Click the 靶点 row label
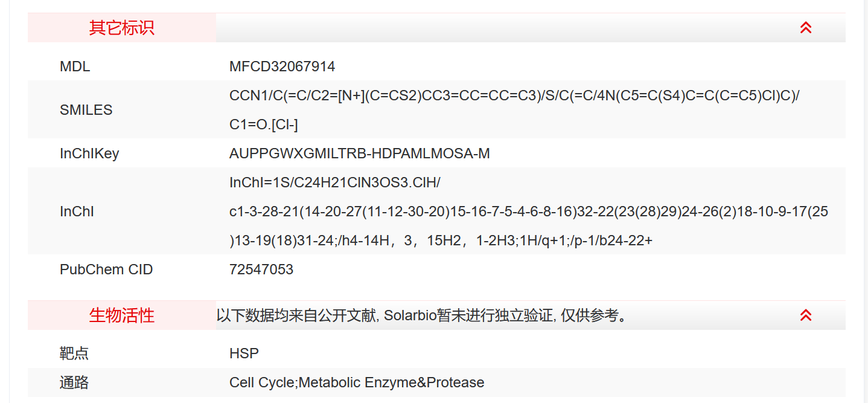Image resolution: width=868 pixels, height=403 pixels. (x=74, y=353)
